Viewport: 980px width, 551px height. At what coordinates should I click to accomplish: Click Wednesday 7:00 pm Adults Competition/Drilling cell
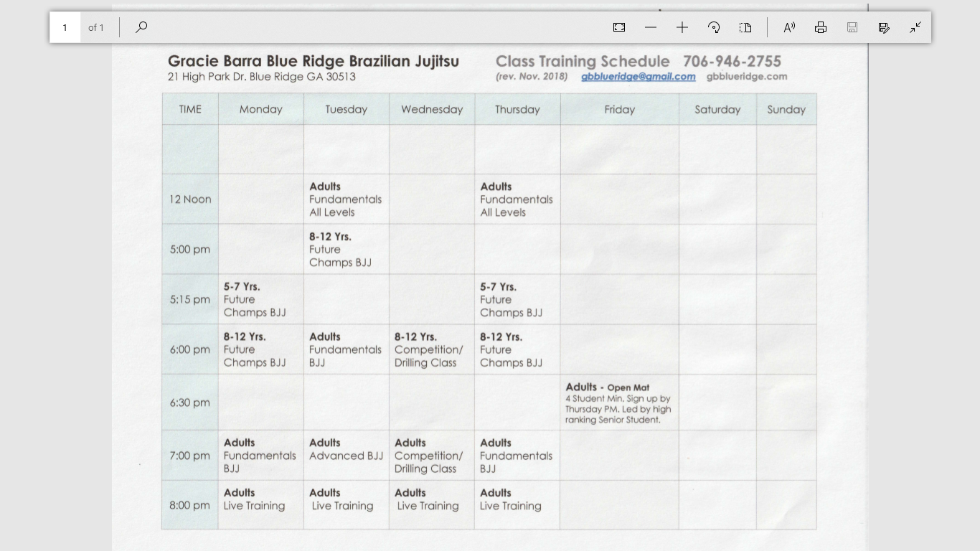click(x=432, y=456)
